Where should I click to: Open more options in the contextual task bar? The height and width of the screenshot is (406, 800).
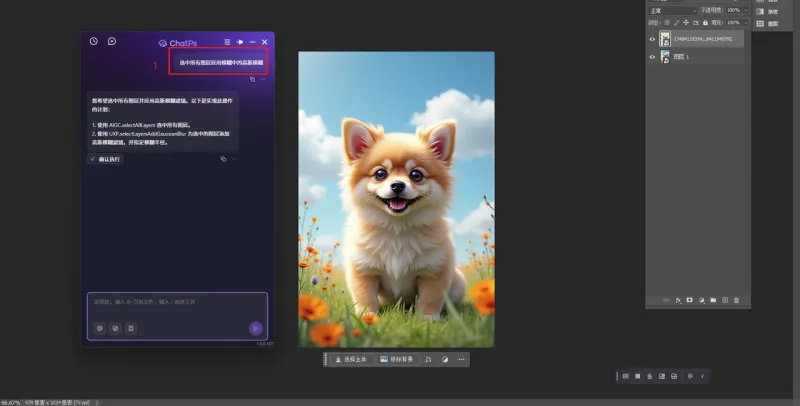461,359
